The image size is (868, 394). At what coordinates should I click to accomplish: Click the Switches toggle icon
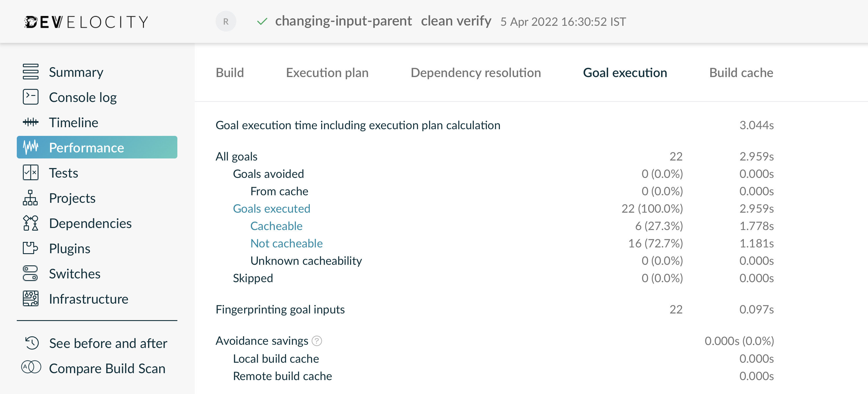pos(31,274)
